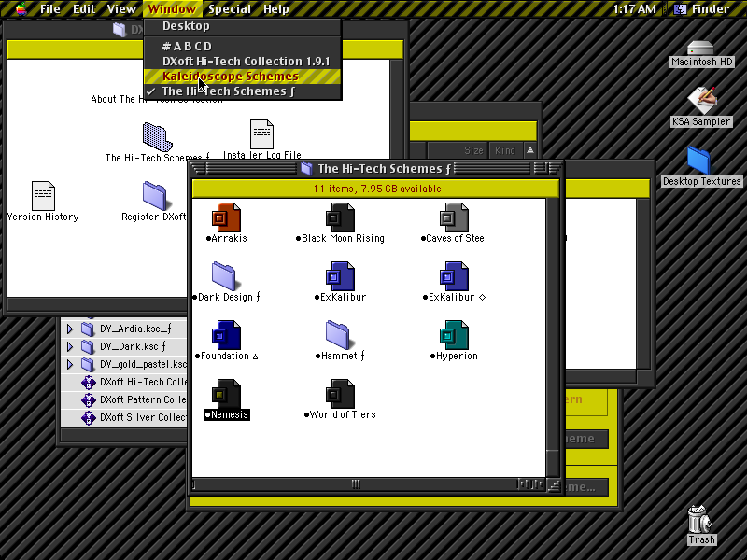Select the Installer Log File document icon
This screenshot has width=747, height=560.
coord(261,133)
